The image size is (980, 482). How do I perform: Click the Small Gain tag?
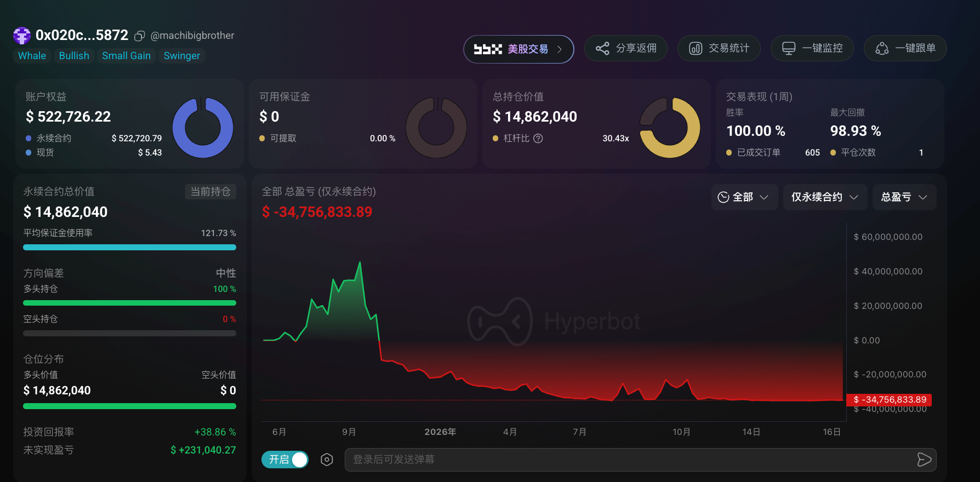pos(126,56)
